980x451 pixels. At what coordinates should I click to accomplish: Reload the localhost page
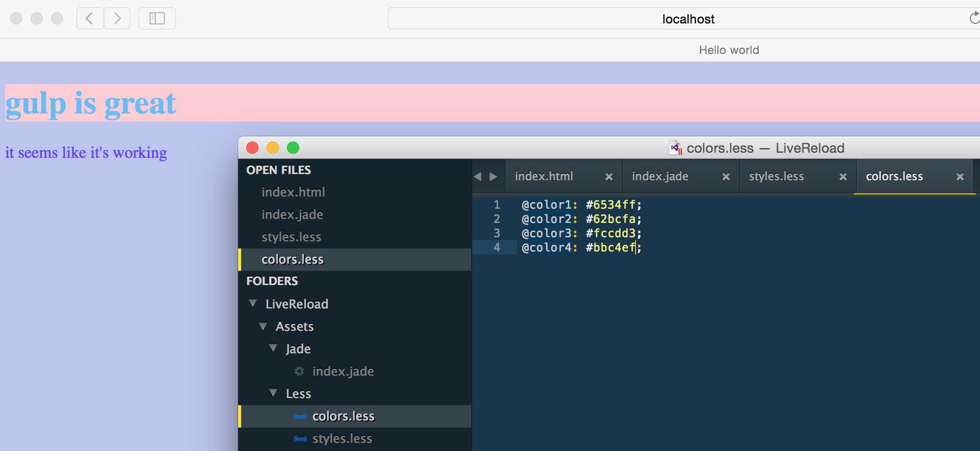(974, 19)
